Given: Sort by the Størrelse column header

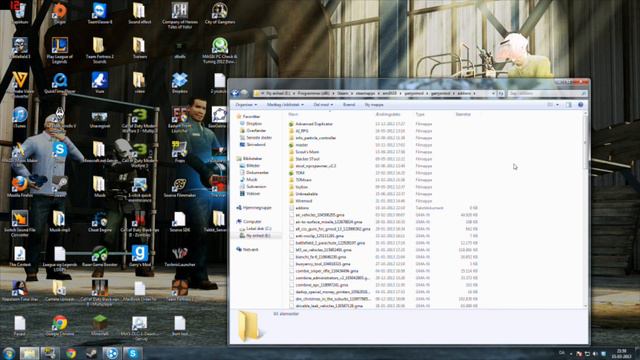Looking at the screenshot, I should pyautogui.click(x=463, y=114).
